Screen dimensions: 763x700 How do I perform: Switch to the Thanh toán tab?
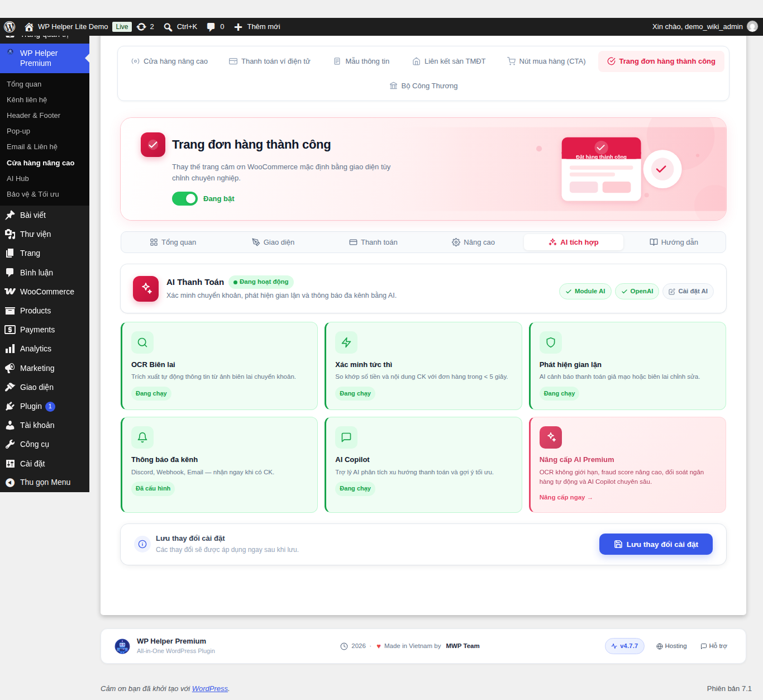pos(373,242)
